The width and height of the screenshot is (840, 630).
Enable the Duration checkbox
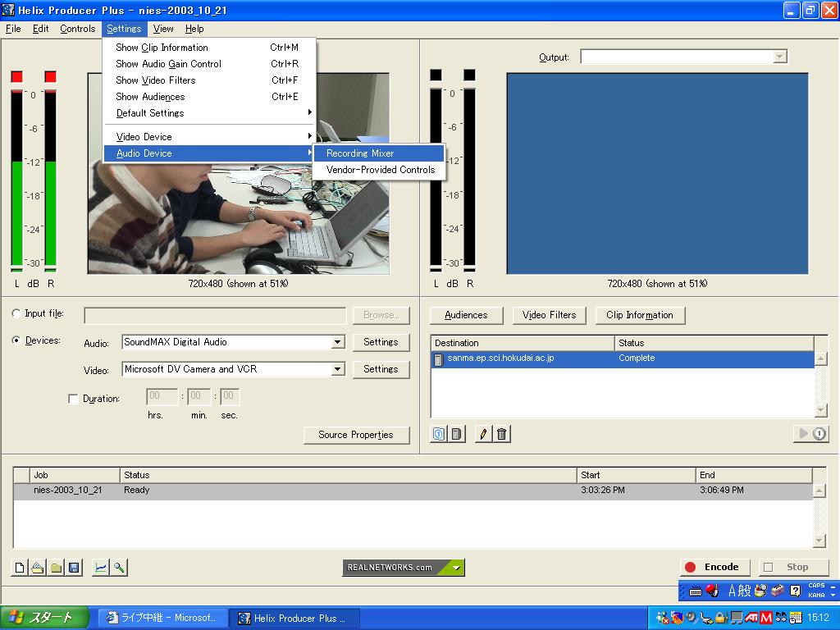(x=74, y=399)
